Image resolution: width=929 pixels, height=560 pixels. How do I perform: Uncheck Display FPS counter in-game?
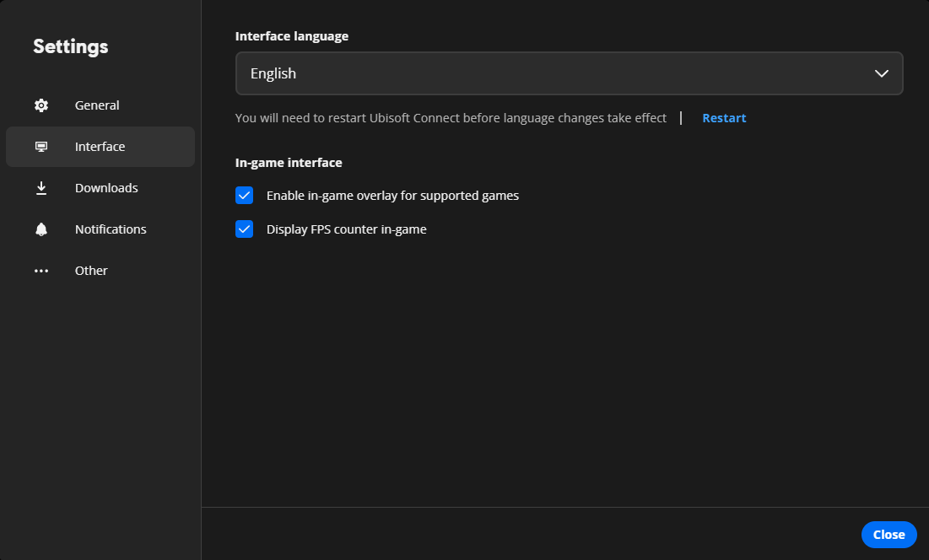[244, 229]
